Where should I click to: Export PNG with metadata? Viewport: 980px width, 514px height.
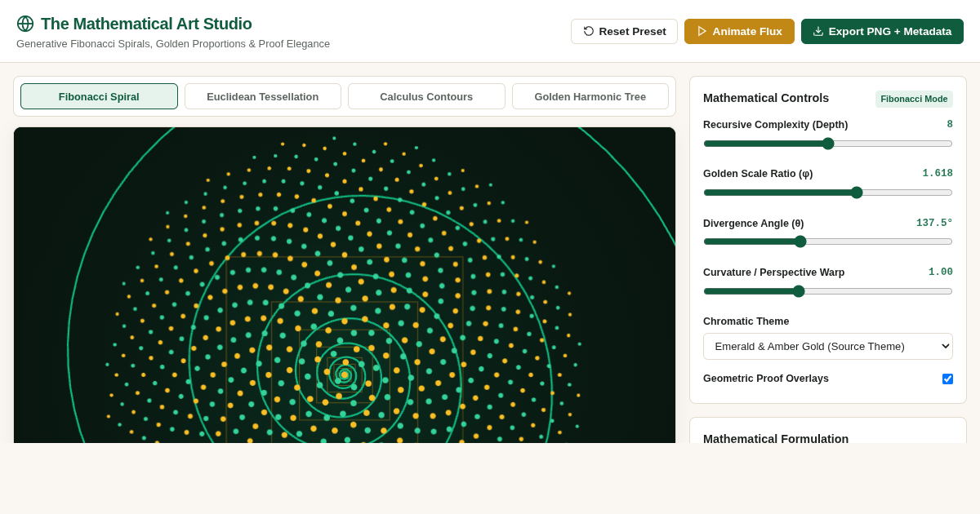(x=882, y=31)
